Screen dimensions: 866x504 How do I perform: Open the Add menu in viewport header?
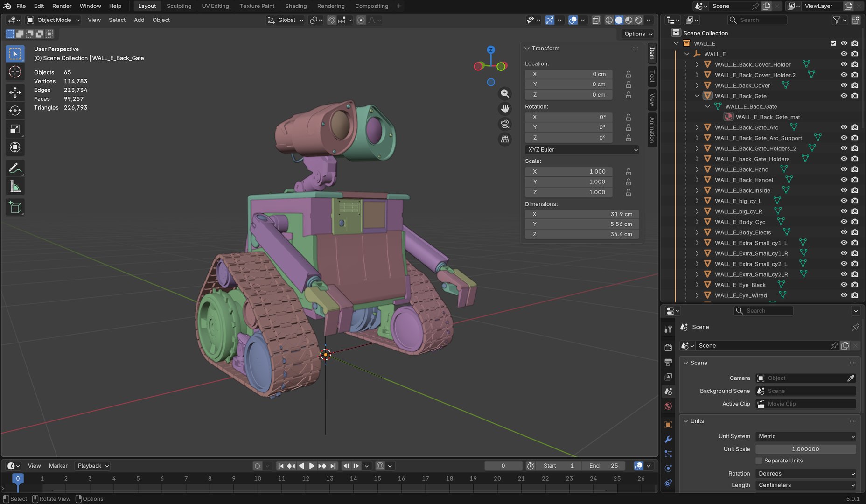139,20
